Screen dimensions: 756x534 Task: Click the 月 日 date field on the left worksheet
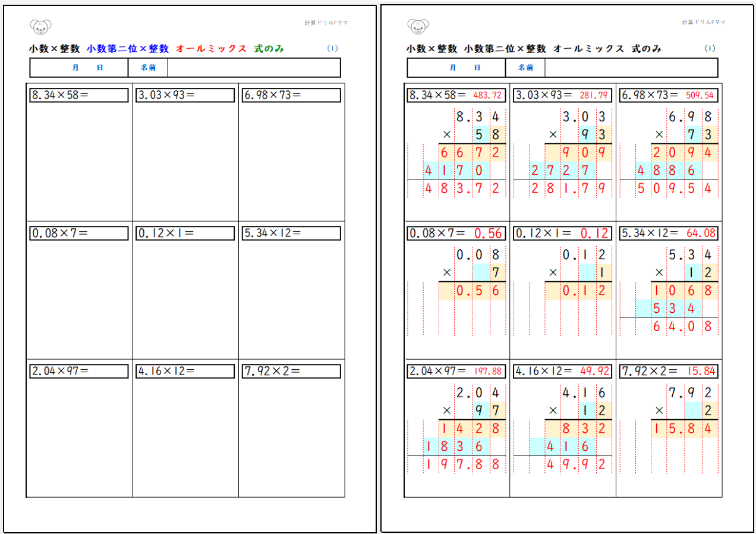click(87, 68)
